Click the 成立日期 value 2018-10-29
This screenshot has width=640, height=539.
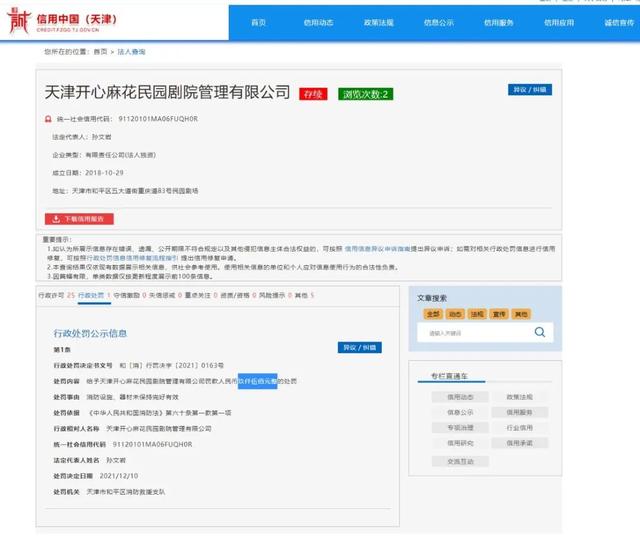click(x=104, y=173)
